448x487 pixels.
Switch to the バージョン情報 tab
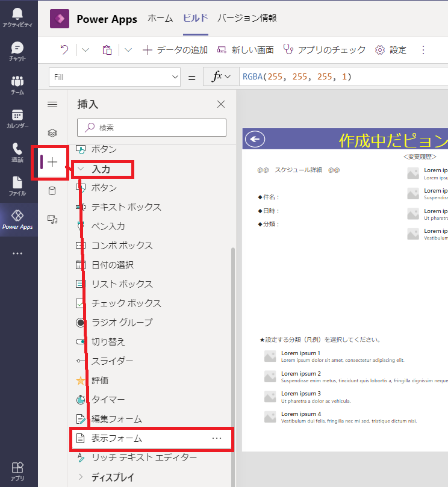(247, 18)
